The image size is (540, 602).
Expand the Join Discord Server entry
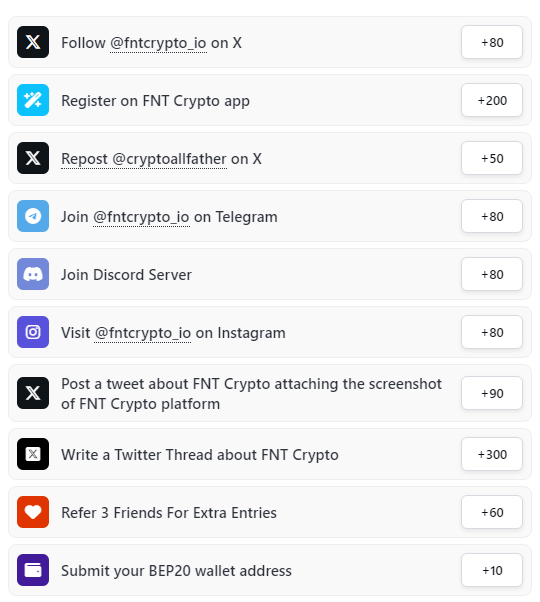[x=270, y=274]
